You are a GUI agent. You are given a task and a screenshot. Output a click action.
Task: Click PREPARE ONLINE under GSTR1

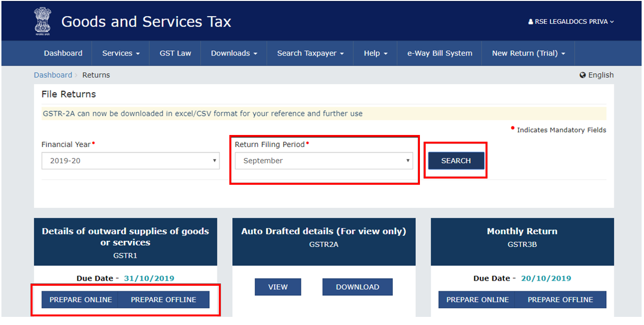pos(80,300)
